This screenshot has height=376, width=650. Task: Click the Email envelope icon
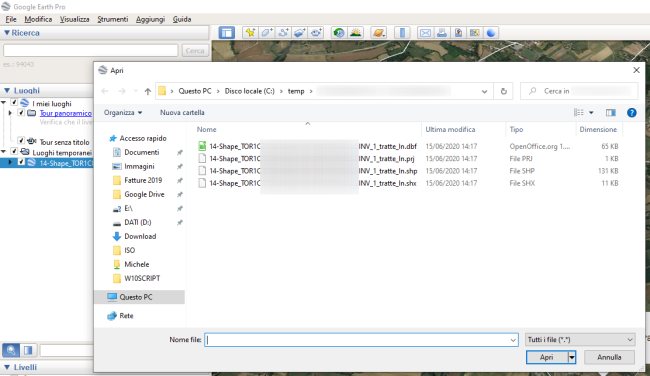(x=425, y=33)
